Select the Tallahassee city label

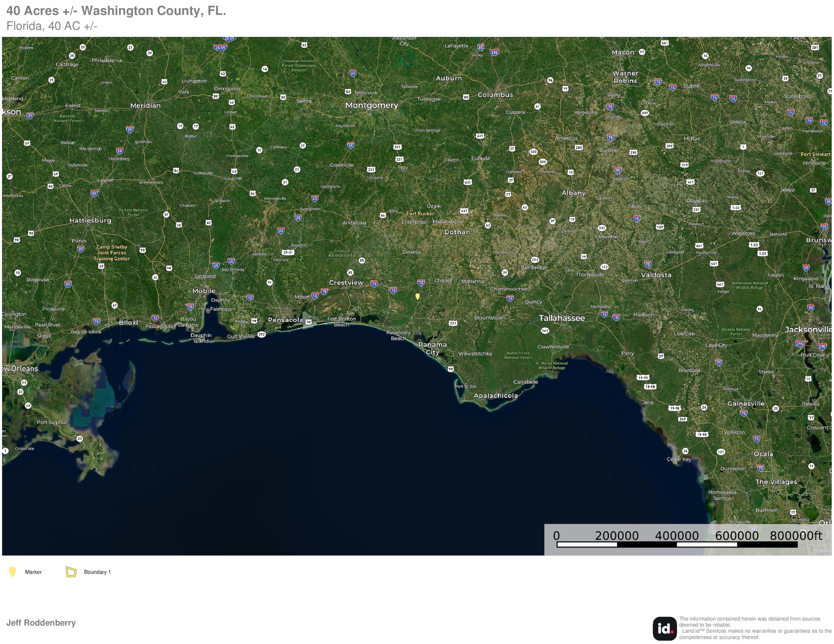pos(561,318)
